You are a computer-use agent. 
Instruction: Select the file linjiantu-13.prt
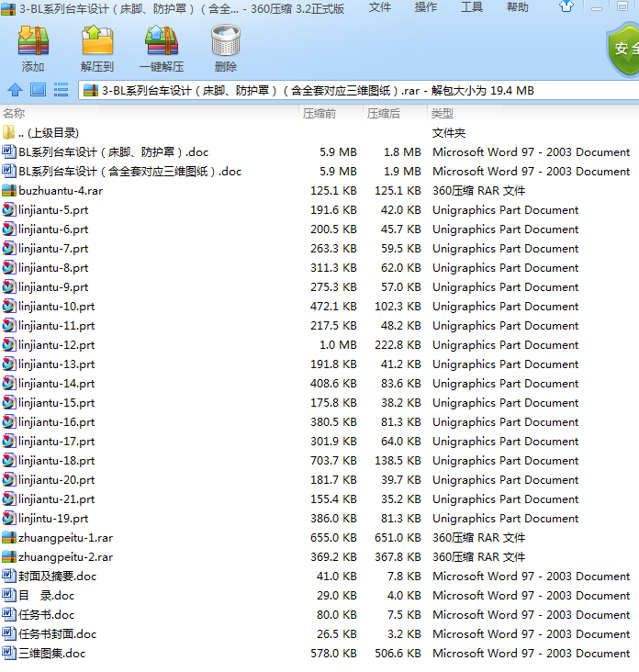pos(57,364)
